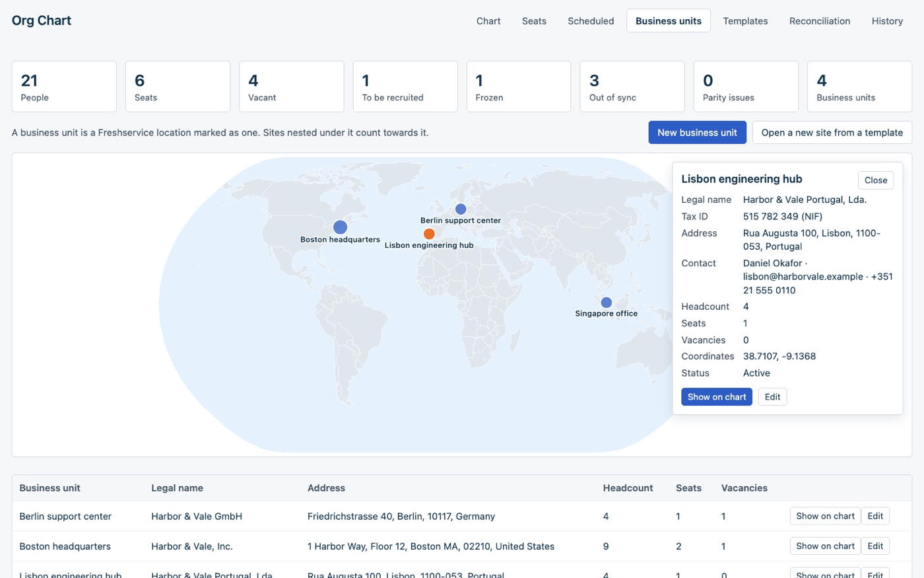Select the Business units tab
This screenshot has width=924, height=578.
[x=669, y=21]
